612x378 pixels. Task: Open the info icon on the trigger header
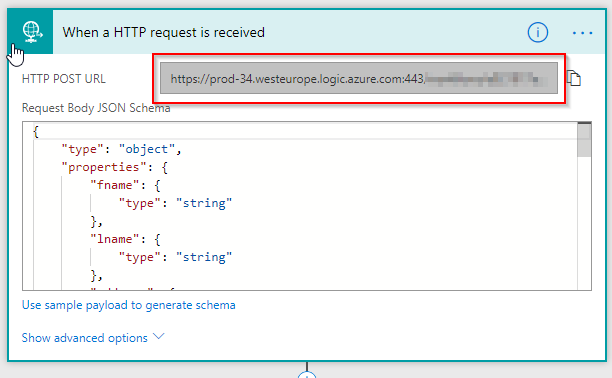point(537,32)
